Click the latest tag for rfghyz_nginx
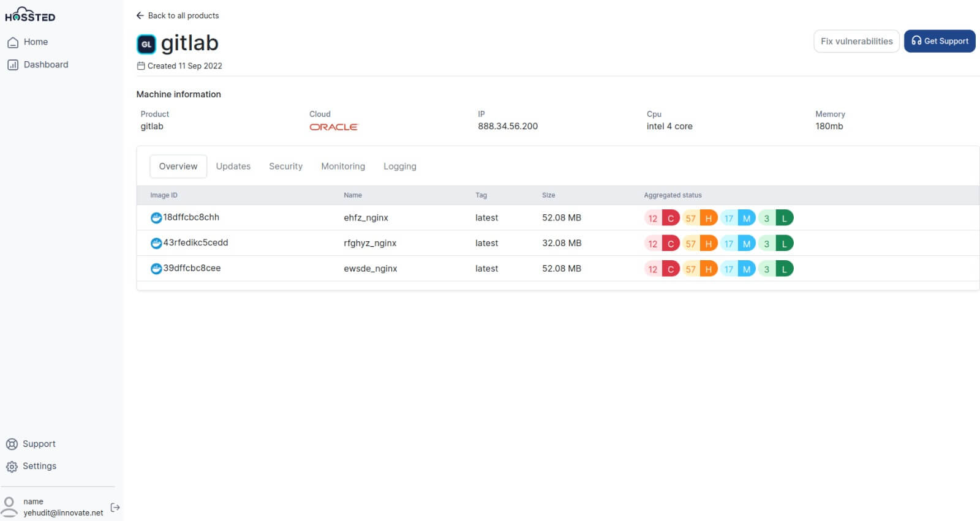The height and width of the screenshot is (521, 980). 486,243
